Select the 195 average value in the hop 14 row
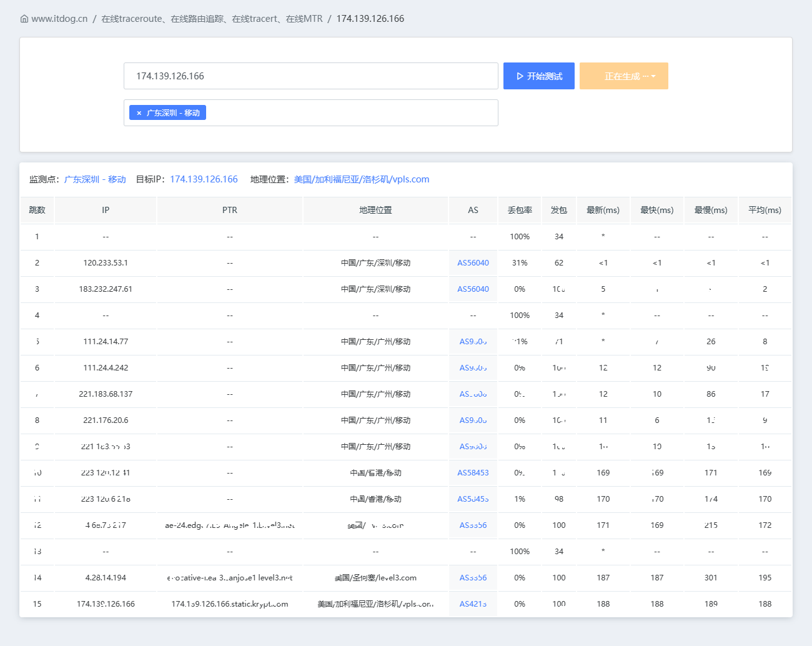The width and height of the screenshot is (812, 646). click(x=765, y=578)
